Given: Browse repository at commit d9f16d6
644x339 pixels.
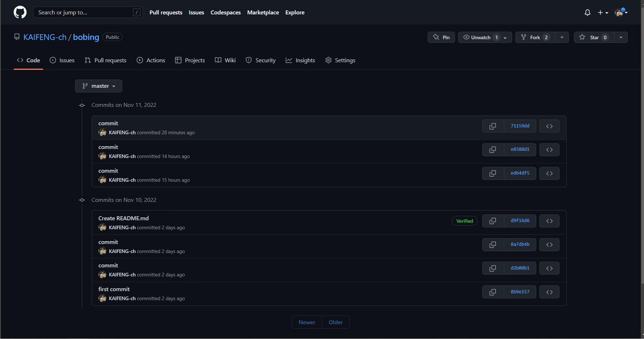Looking at the screenshot, I should [549, 221].
